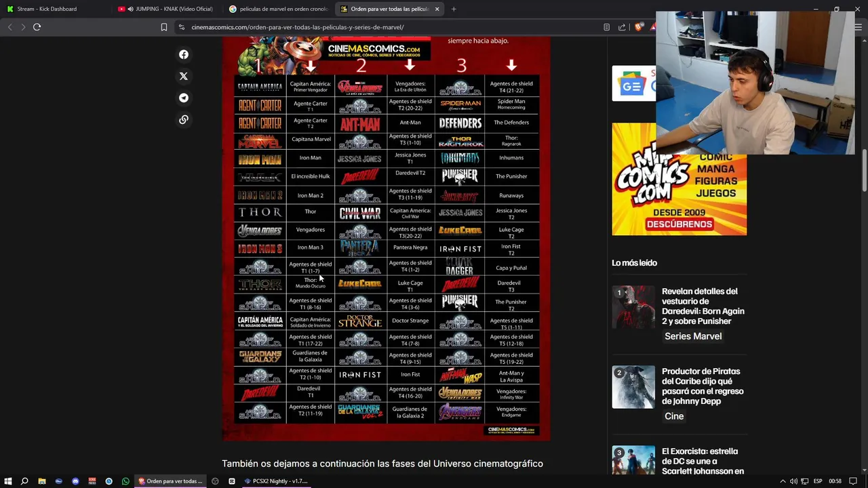Share the article on X
The image size is (868, 488).
(x=183, y=76)
